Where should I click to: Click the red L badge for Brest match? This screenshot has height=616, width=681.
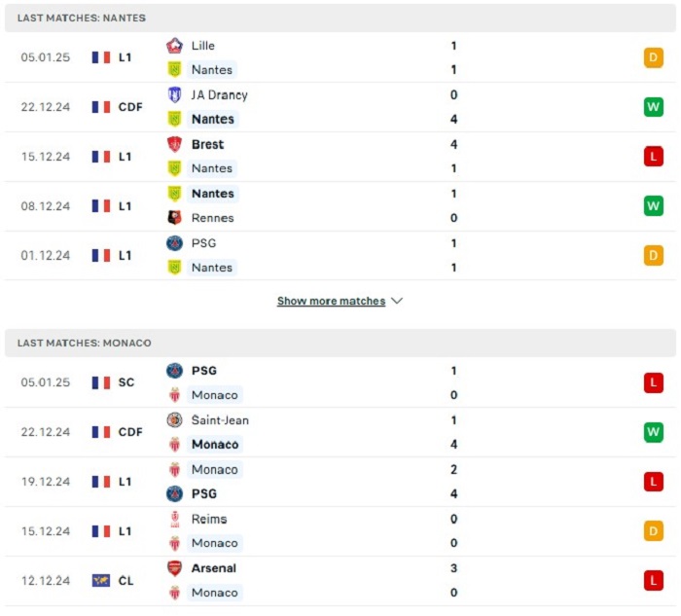click(x=653, y=157)
